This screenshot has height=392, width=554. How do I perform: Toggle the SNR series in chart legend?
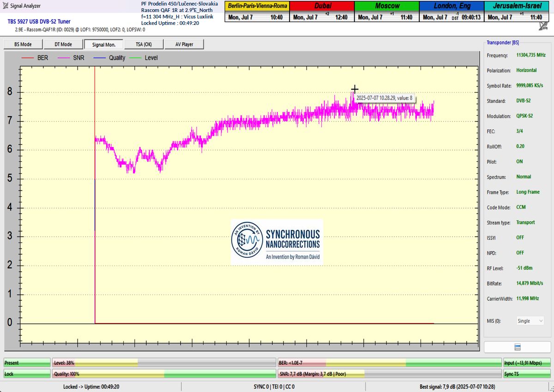pyautogui.click(x=73, y=58)
